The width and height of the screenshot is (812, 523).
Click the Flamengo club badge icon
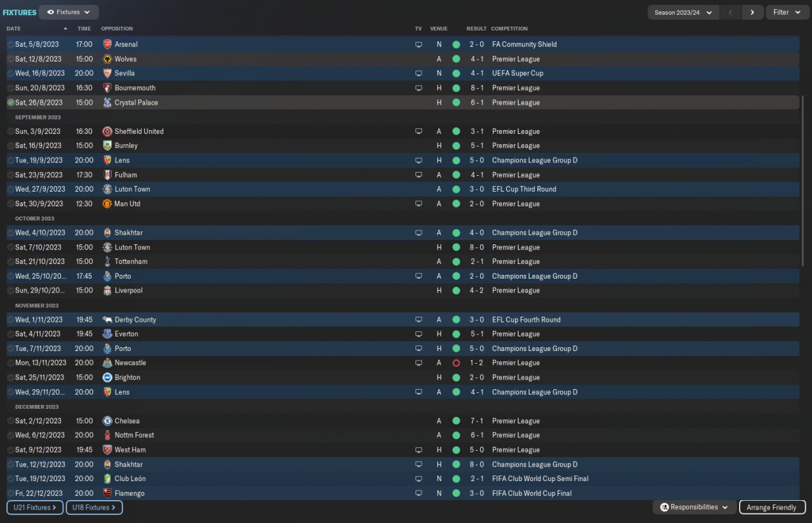(x=107, y=493)
